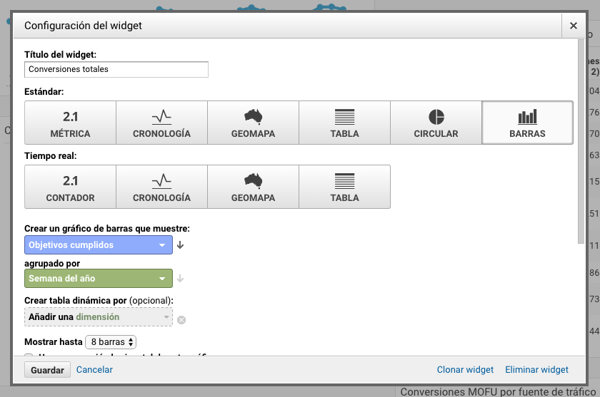Change the 8 barras count selector

(x=111, y=342)
